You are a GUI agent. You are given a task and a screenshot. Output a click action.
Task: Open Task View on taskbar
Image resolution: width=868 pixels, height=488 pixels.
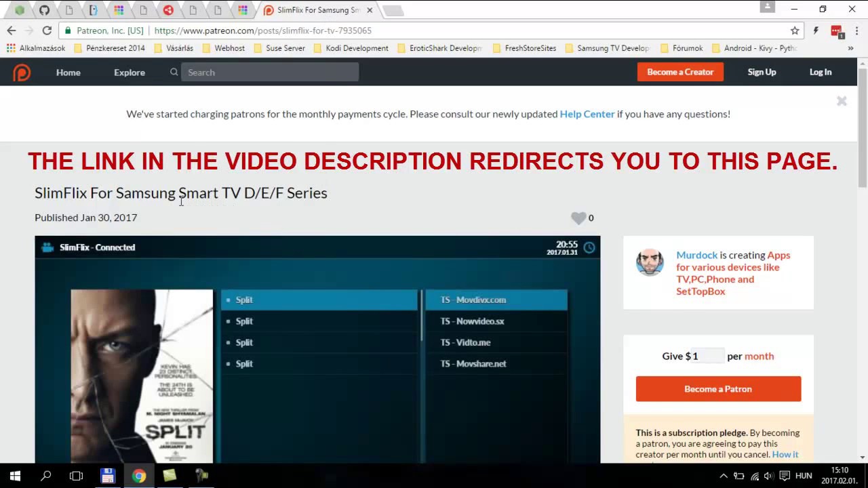pyautogui.click(x=77, y=476)
